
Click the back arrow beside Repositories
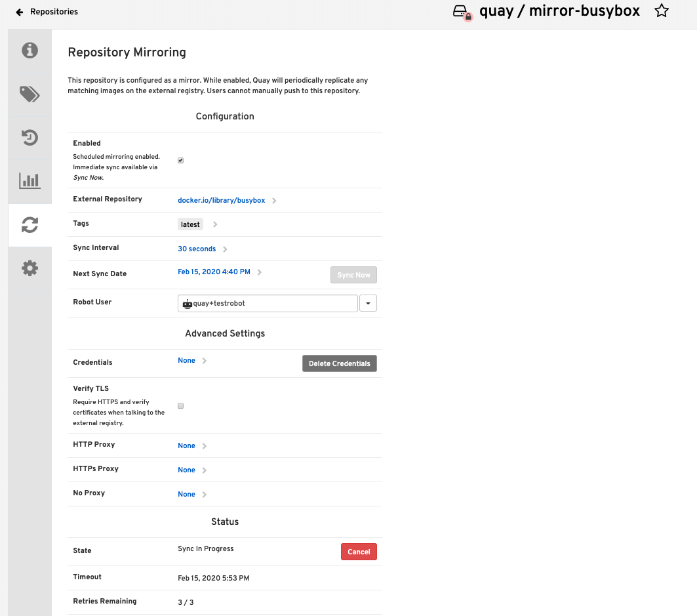pyautogui.click(x=19, y=12)
